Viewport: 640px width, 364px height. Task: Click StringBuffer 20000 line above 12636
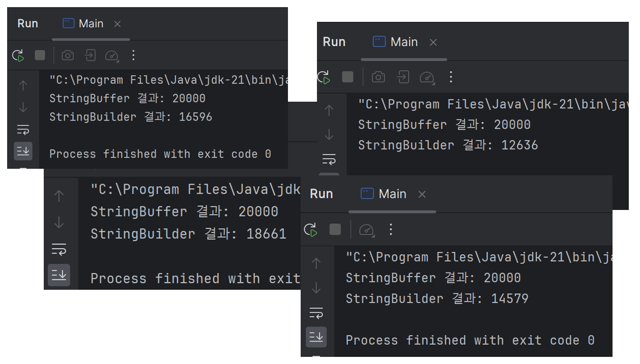(x=444, y=125)
